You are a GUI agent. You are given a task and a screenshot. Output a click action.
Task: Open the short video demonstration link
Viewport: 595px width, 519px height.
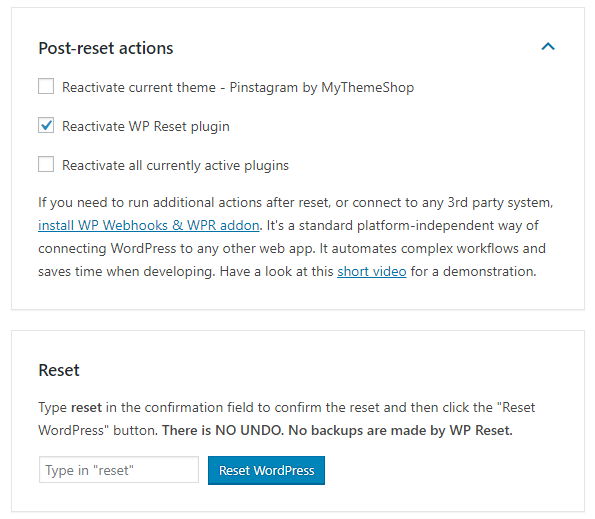(x=371, y=272)
